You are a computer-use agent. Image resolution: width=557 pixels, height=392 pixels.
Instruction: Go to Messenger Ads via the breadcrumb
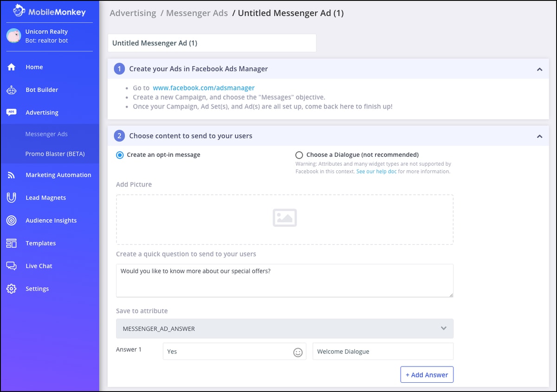click(x=197, y=13)
